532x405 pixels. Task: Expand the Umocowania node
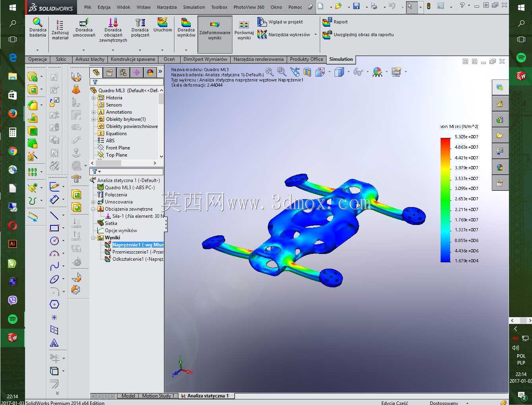point(93,202)
